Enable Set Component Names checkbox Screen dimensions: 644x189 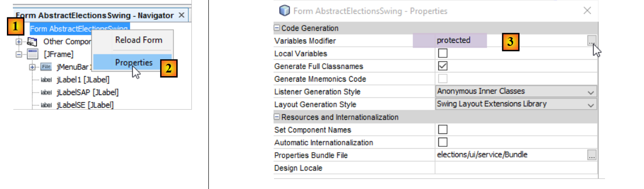443,130
